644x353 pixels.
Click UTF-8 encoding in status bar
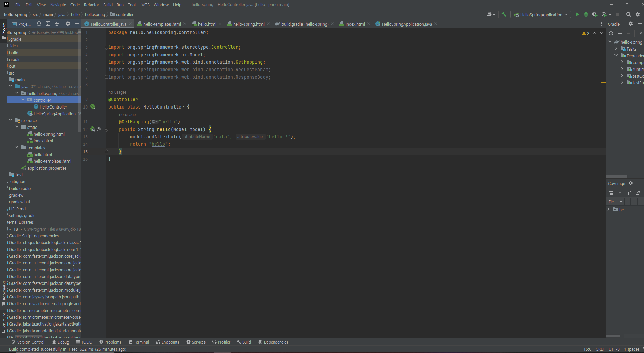click(x=614, y=349)
